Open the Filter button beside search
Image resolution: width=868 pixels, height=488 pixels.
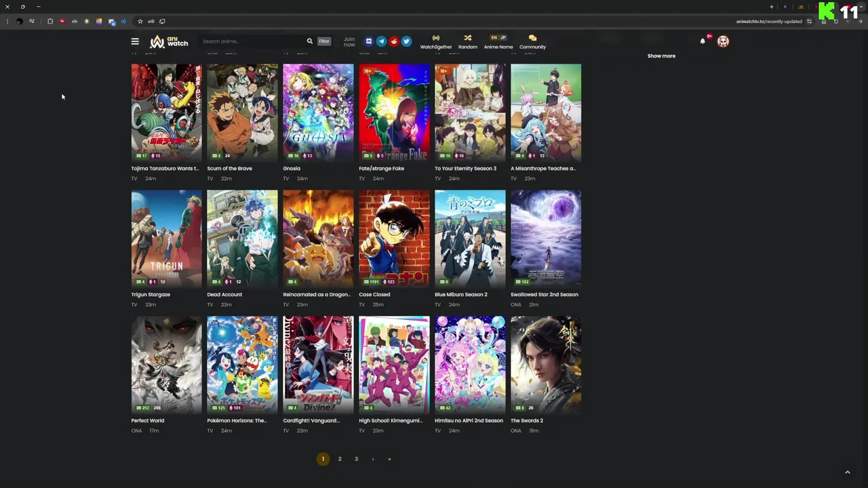click(324, 41)
